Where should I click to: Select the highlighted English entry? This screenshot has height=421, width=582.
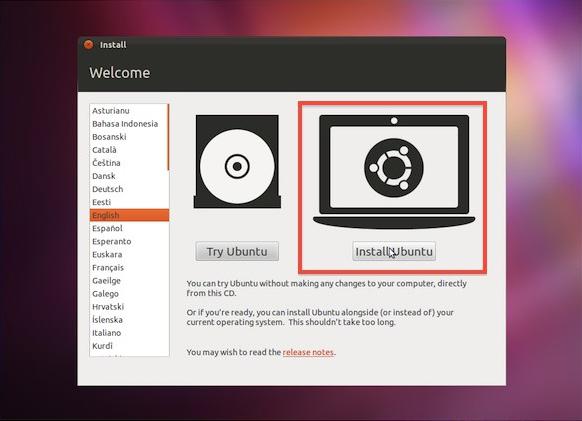coord(129,215)
